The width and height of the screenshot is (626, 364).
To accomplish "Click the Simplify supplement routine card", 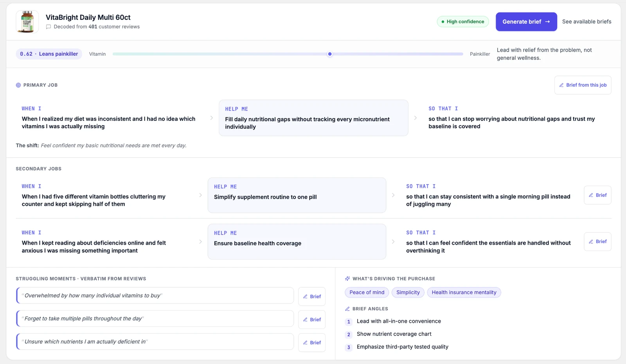I will pyautogui.click(x=297, y=195).
